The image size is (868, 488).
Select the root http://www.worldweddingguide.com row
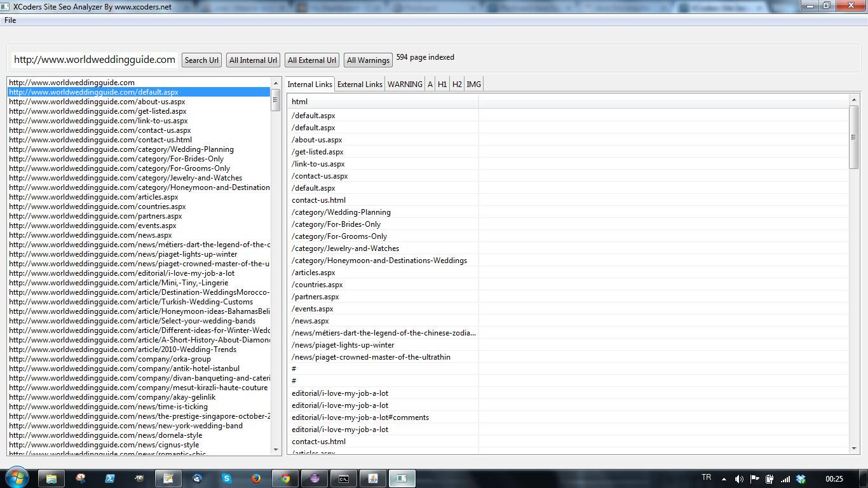[139, 82]
